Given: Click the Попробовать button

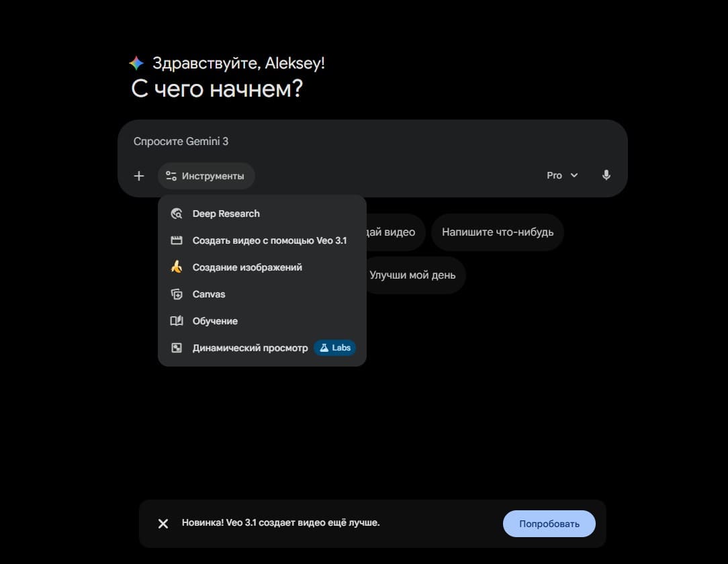Looking at the screenshot, I should (549, 523).
